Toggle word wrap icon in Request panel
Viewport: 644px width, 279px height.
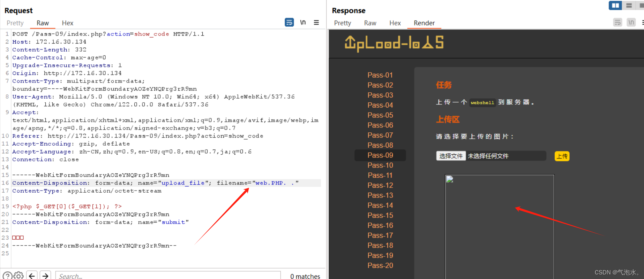click(289, 23)
